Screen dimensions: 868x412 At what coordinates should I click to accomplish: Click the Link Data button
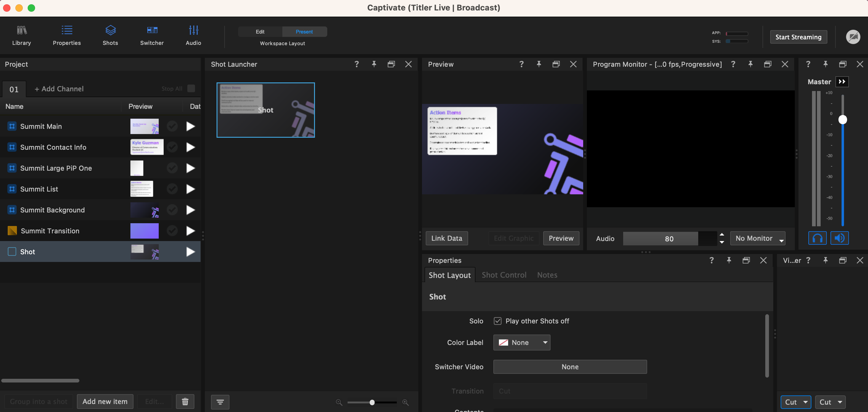[447, 238]
